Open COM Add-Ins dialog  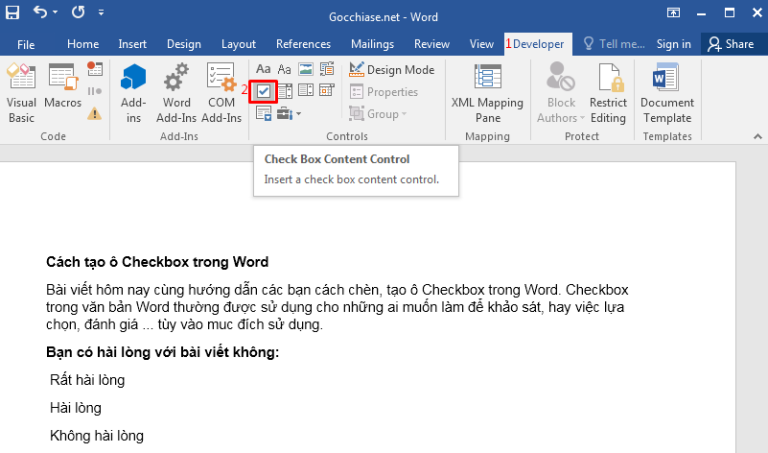[x=221, y=93]
